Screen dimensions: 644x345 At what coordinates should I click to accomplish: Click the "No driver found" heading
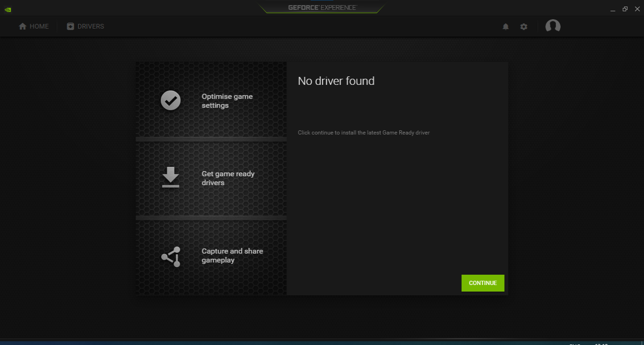point(336,81)
